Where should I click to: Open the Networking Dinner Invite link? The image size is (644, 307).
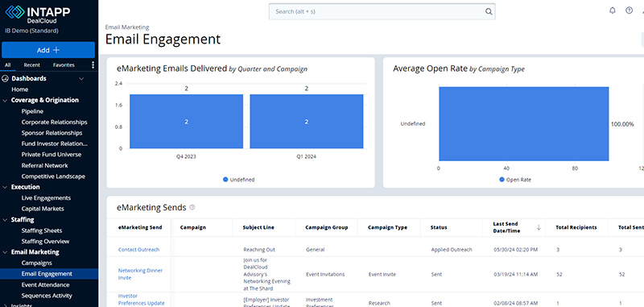[140, 274]
